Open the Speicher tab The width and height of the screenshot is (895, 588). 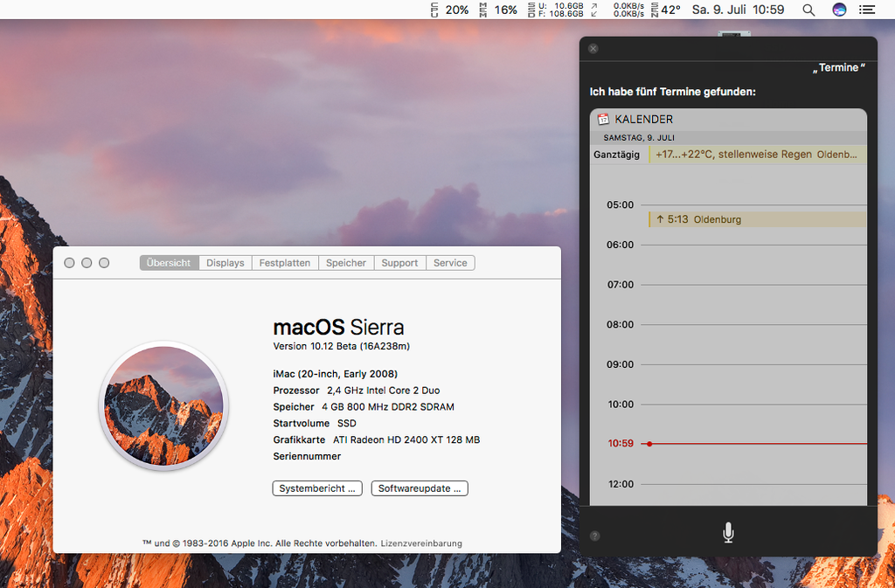coord(346,263)
